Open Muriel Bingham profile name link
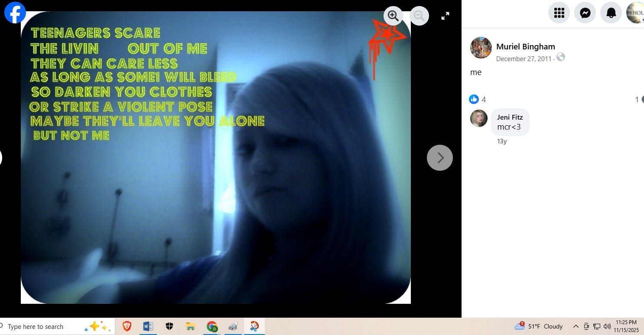 tap(525, 47)
